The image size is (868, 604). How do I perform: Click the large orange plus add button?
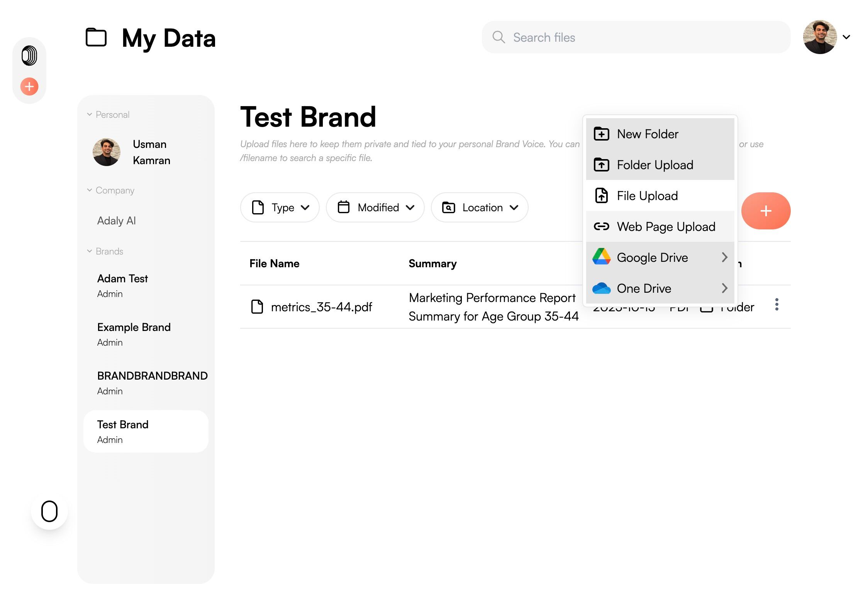click(766, 211)
